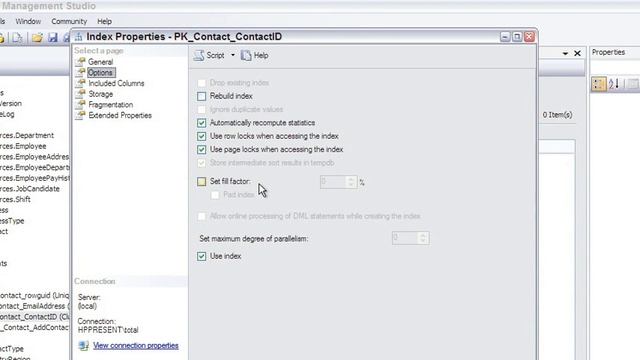The width and height of the screenshot is (640, 360).
Task: Toggle Use page locks when accessing index
Action: [x=202, y=150]
